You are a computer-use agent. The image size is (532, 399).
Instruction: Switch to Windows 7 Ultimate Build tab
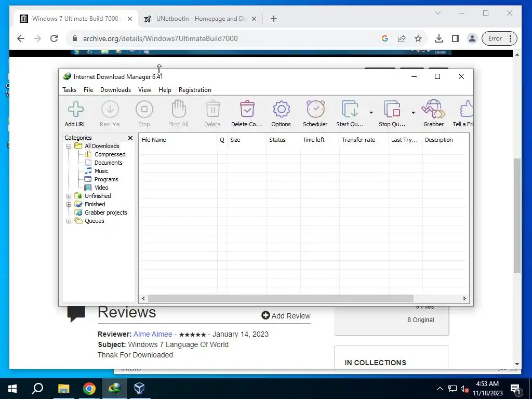[76, 19]
